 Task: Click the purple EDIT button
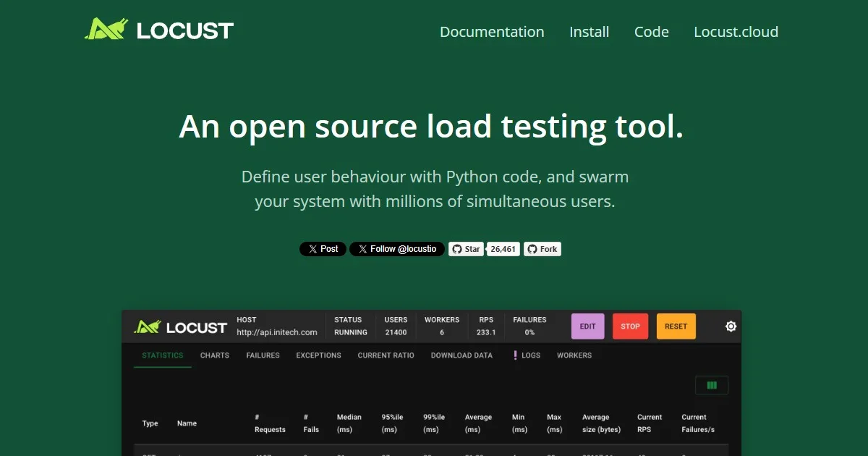588,326
